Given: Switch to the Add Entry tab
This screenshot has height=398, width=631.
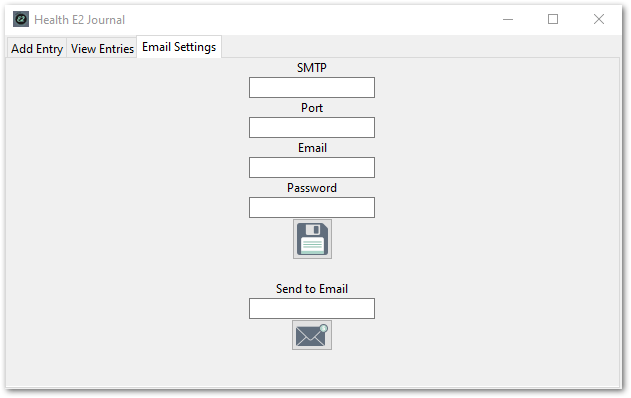Looking at the screenshot, I should pos(37,48).
